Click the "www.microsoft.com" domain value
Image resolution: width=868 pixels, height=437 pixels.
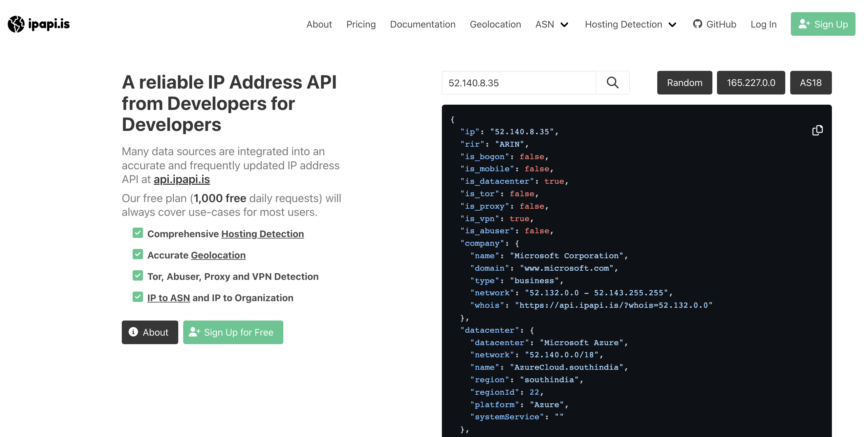point(566,268)
